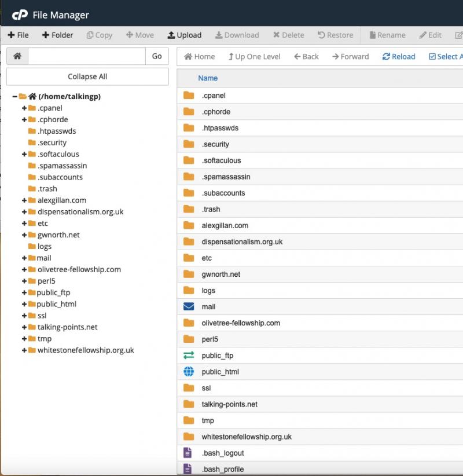Screen dimensions: 463x476
Task: Toggle the Select All checkbox
Action: point(432,57)
